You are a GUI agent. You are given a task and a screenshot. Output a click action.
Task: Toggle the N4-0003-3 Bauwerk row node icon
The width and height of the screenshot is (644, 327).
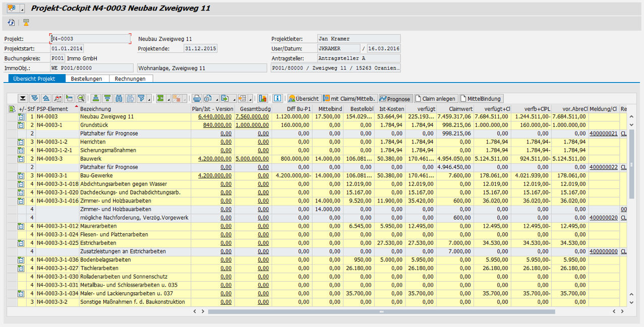(21, 159)
